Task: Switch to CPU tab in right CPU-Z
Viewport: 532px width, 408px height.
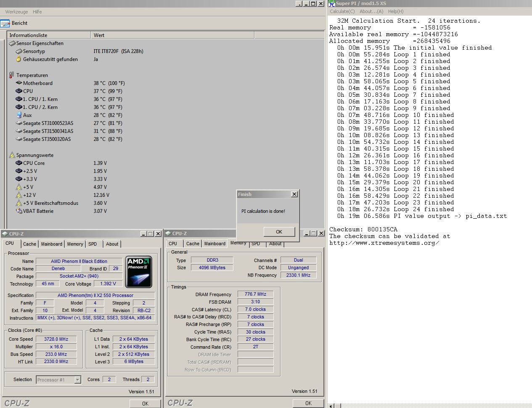Action: pyautogui.click(x=173, y=244)
